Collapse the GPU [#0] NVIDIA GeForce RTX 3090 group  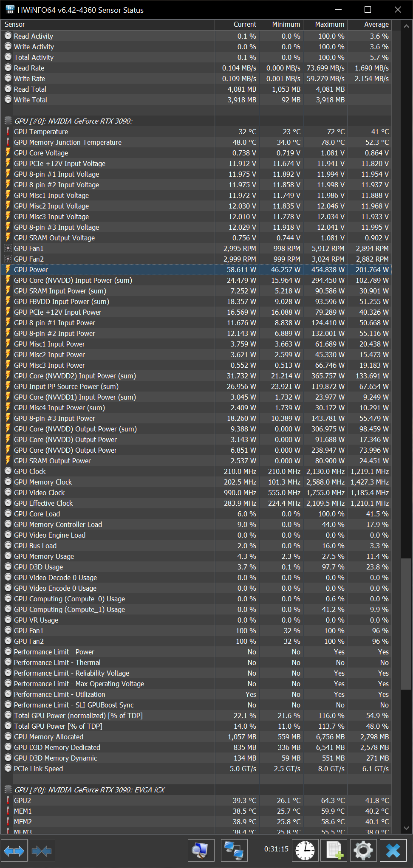click(8, 121)
